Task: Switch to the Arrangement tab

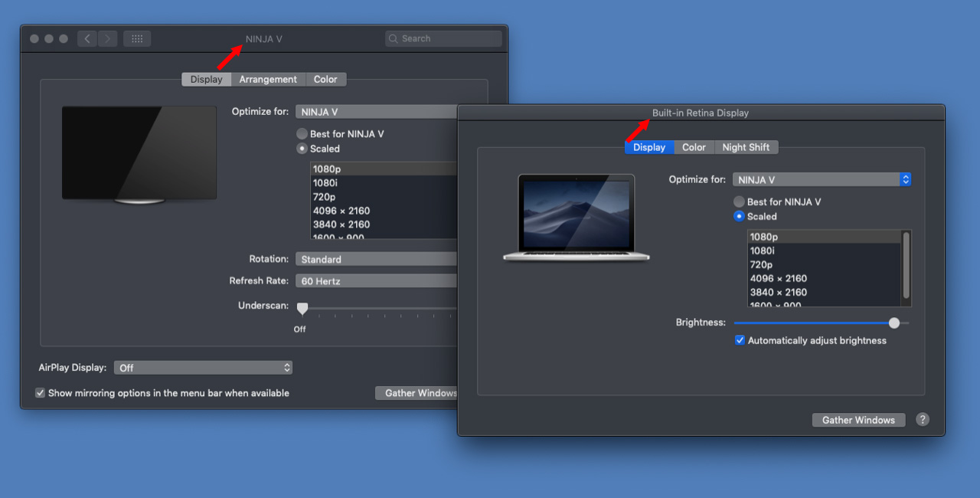Action: (268, 80)
